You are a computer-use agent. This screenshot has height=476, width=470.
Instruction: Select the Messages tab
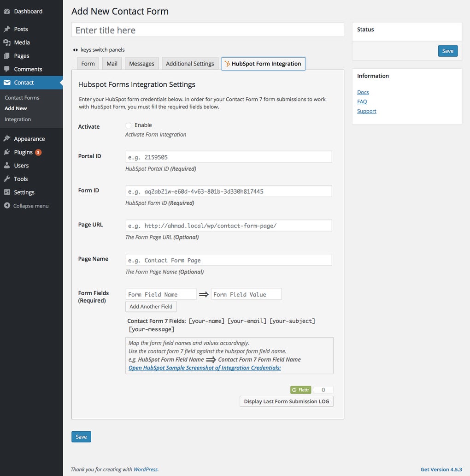(x=141, y=63)
